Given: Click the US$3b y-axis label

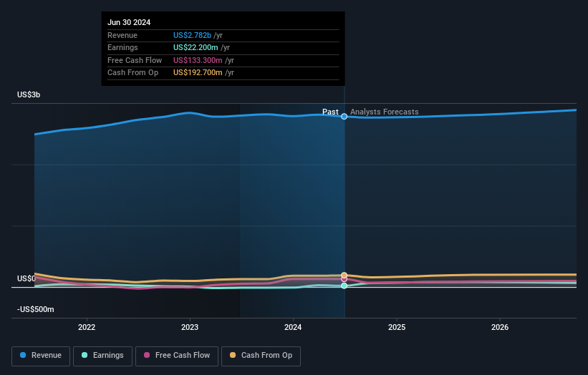Looking at the screenshot, I should click(29, 94).
